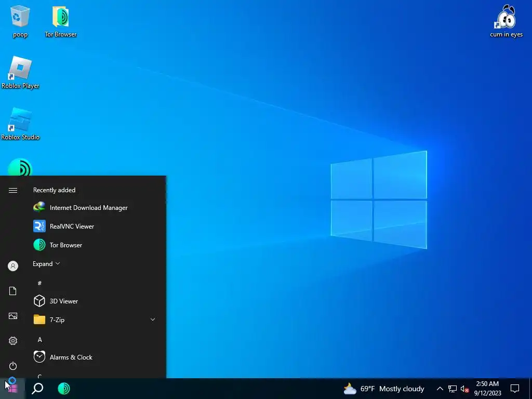Open the Action Center notifications icon
This screenshot has width=532, height=399.
click(x=515, y=389)
